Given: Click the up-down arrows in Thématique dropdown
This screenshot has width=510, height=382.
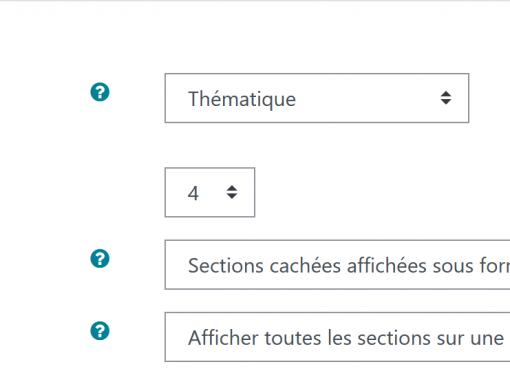Looking at the screenshot, I should [x=446, y=98].
